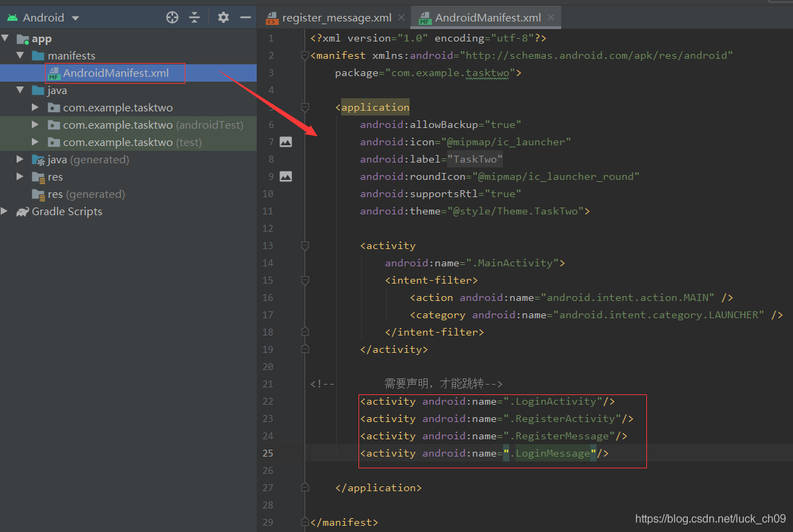Image resolution: width=793 pixels, height=532 pixels.
Task: Expand com.example.tasktwo (androidTest) package
Action: coord(35,125)
